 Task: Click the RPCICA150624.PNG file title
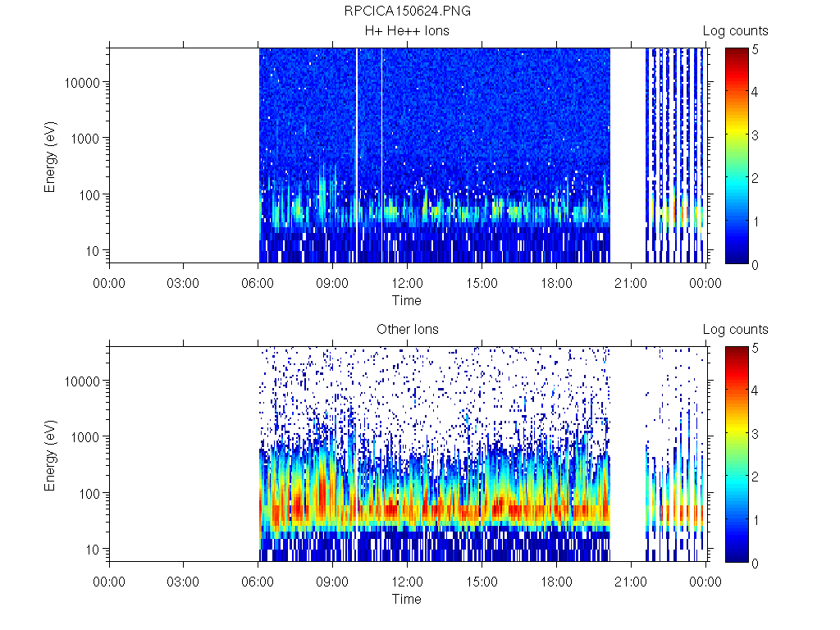point(407,11)
